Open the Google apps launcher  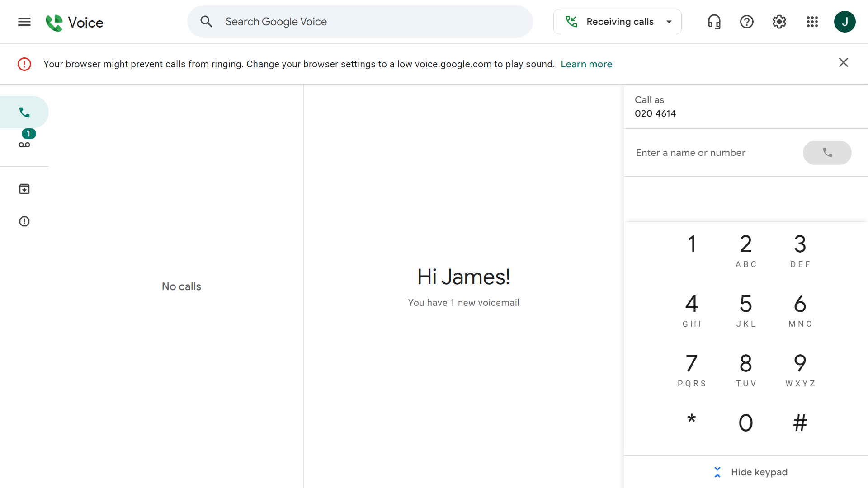coord(812,21)
